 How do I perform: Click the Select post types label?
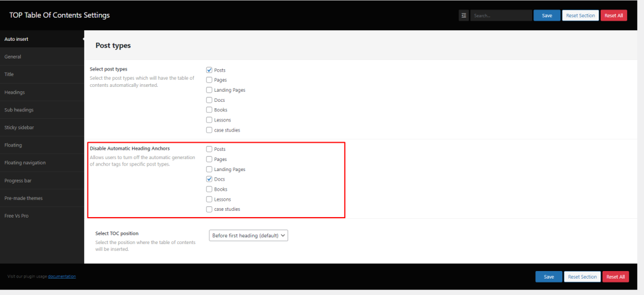coord(108,69)
